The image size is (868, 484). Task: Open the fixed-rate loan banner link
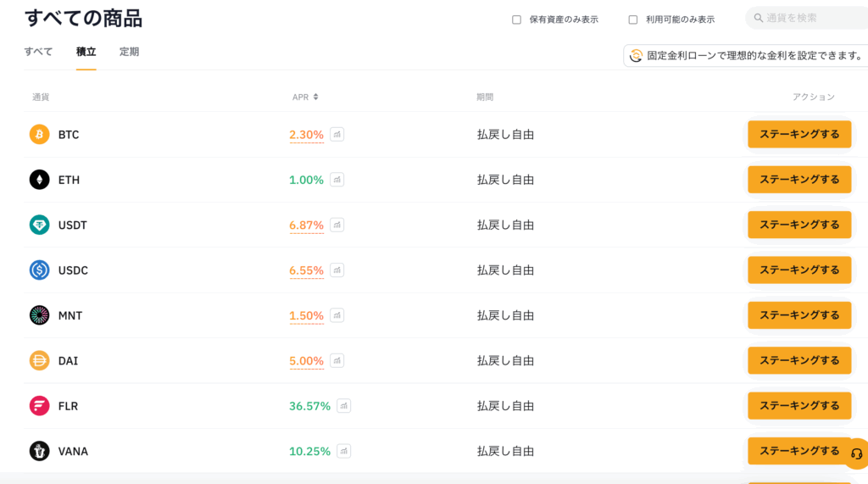[746, 56]
